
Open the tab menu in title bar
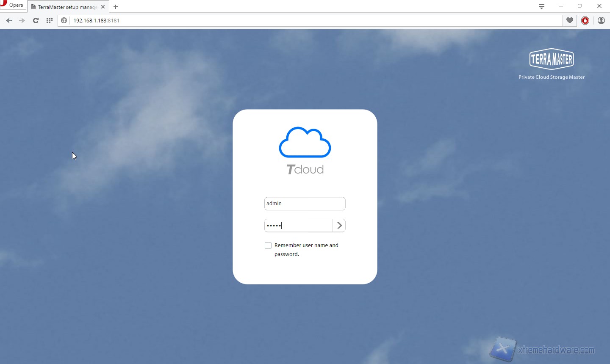click(x=541, y=6)
